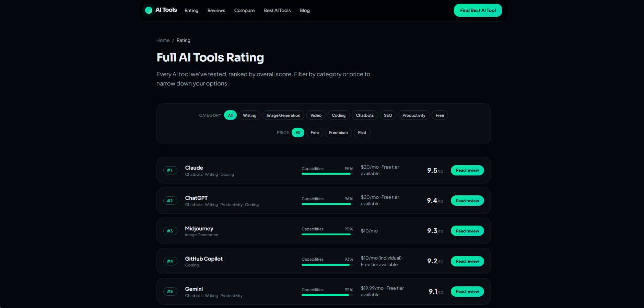This screenshot has width=644, height=308.
Task: Click GitHub Copilot's capabilities progress bar
Action: coord(327,265)
